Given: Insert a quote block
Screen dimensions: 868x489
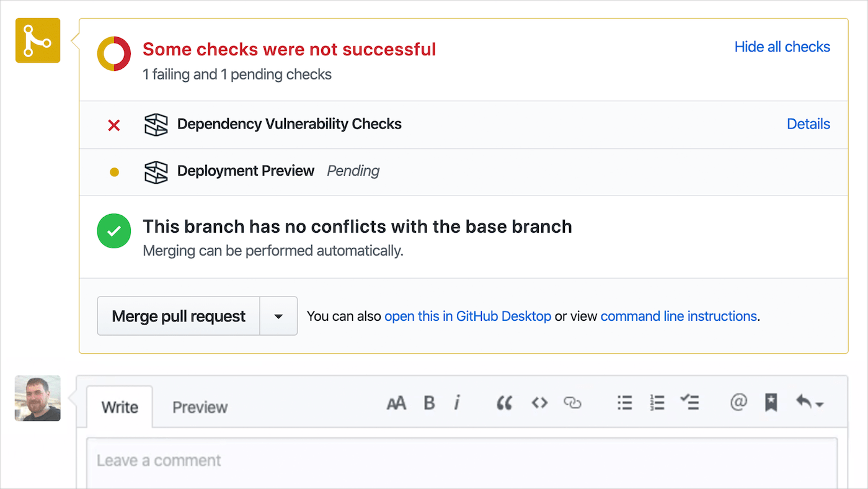Looking at the screenshot, I should [x=505, y=403].
